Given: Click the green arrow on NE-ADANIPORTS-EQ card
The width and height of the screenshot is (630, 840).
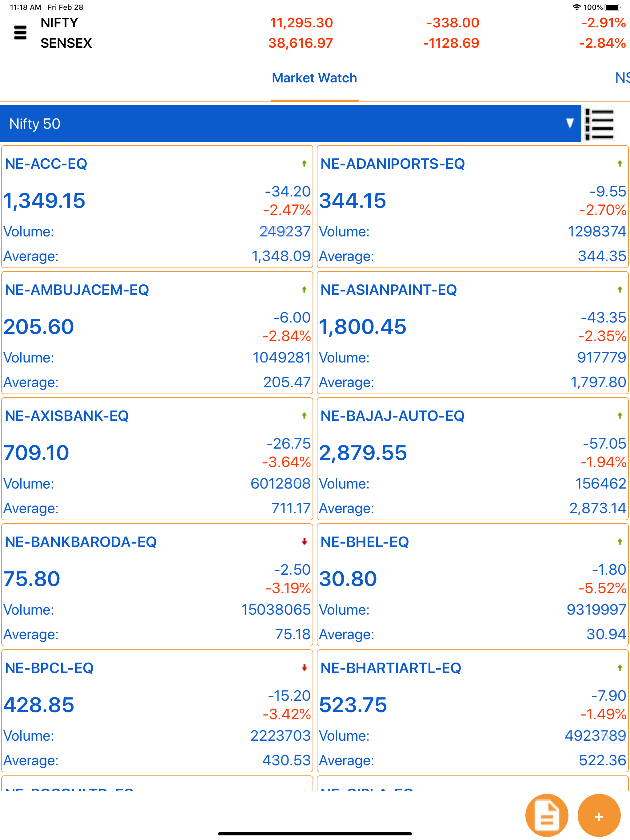Looking at the screenshot, I should 620,164.
